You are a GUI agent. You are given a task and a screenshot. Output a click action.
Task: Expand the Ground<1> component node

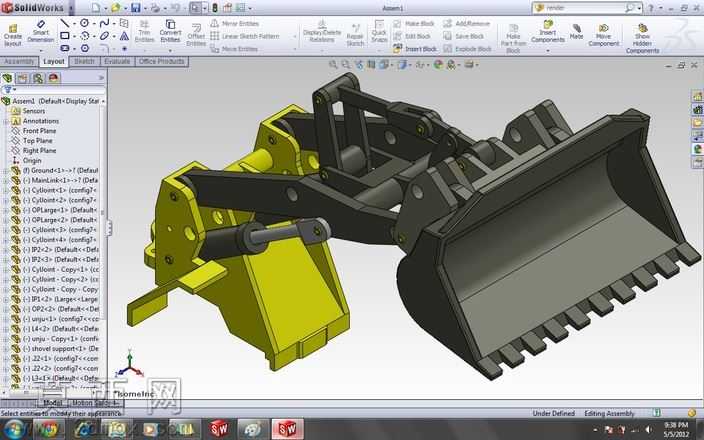click(x=6, y=171)
